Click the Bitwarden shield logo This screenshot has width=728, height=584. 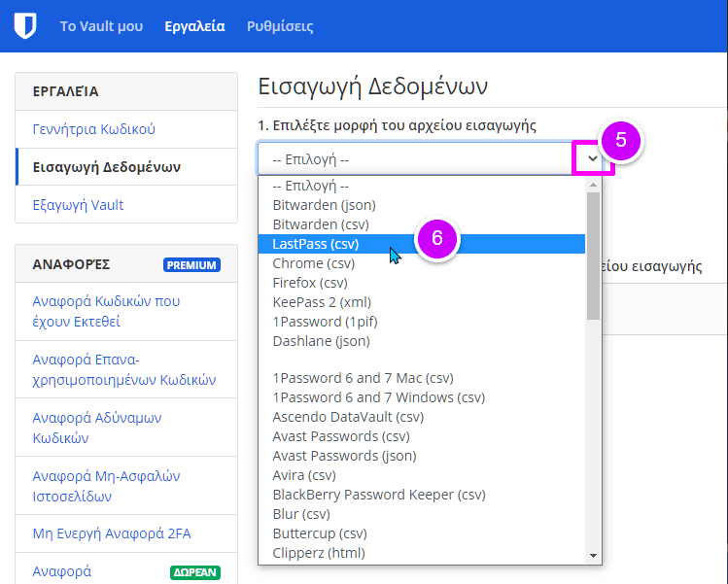click(25, 26)
